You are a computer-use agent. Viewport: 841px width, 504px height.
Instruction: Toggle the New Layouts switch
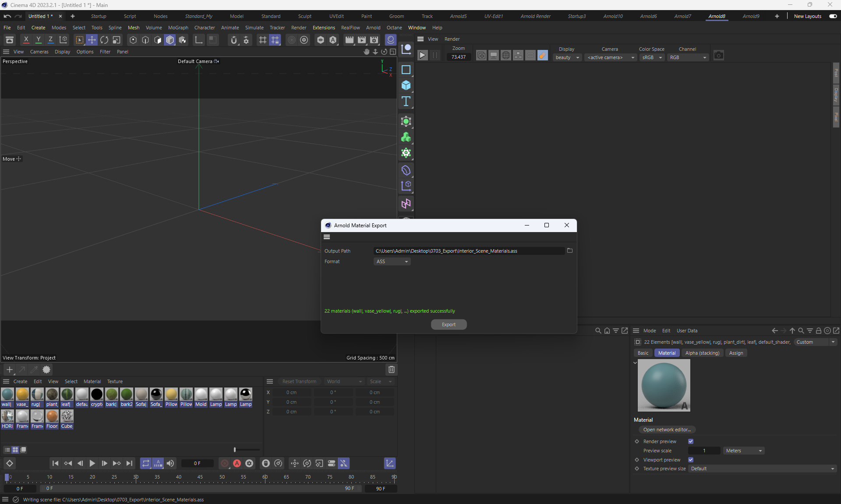click(x=833, y=16)
